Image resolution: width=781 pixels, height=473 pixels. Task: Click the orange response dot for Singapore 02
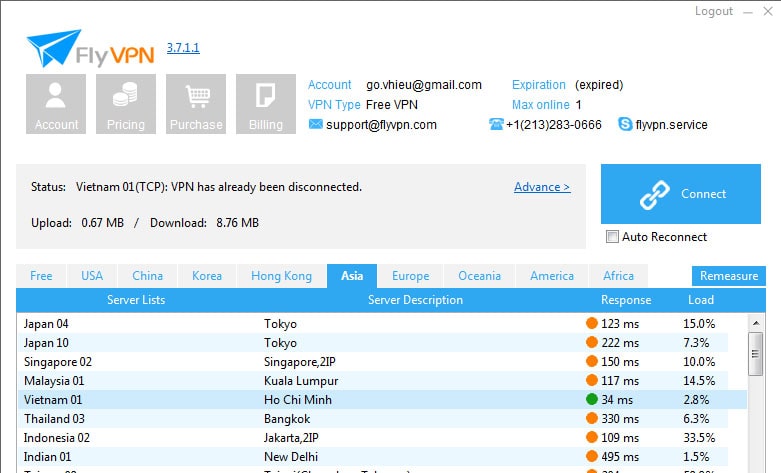pyautogui.click(x=592, y=361)
